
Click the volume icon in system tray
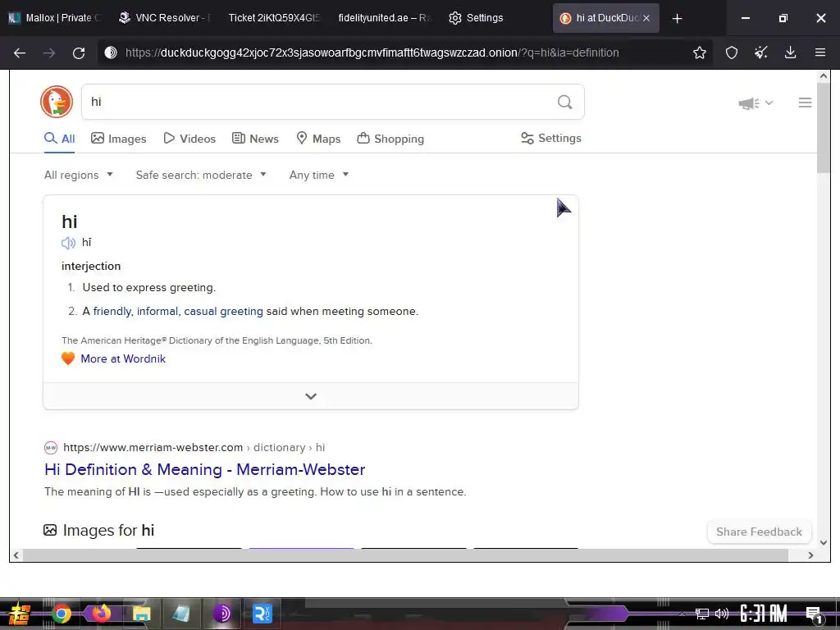click(x=722, y=614)
